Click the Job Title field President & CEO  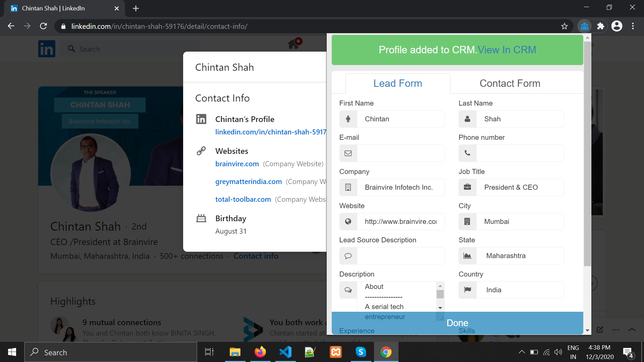[x=520, y=187]
